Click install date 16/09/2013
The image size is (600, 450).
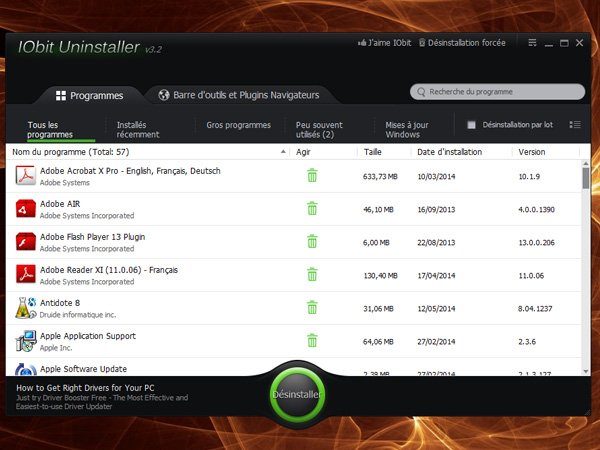click(436, 209)
